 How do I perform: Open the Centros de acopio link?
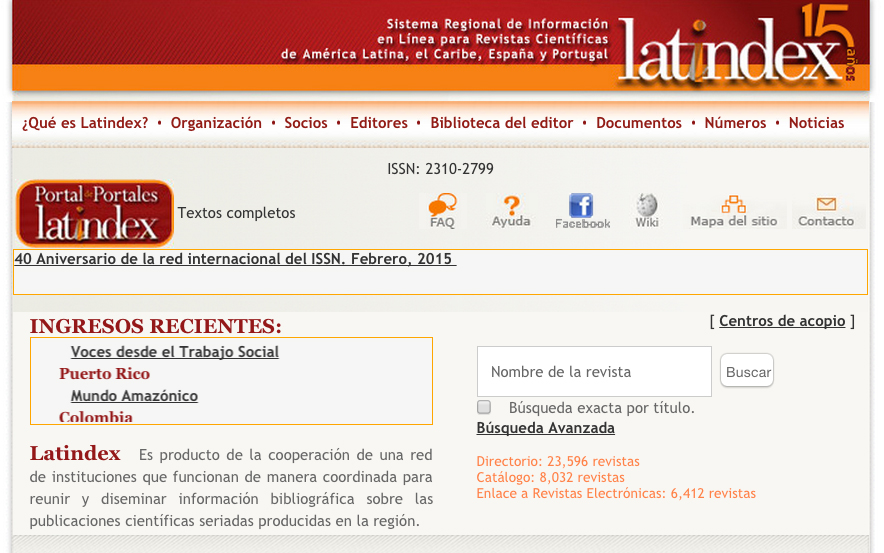pyautogui.click(x=782, y=321)
